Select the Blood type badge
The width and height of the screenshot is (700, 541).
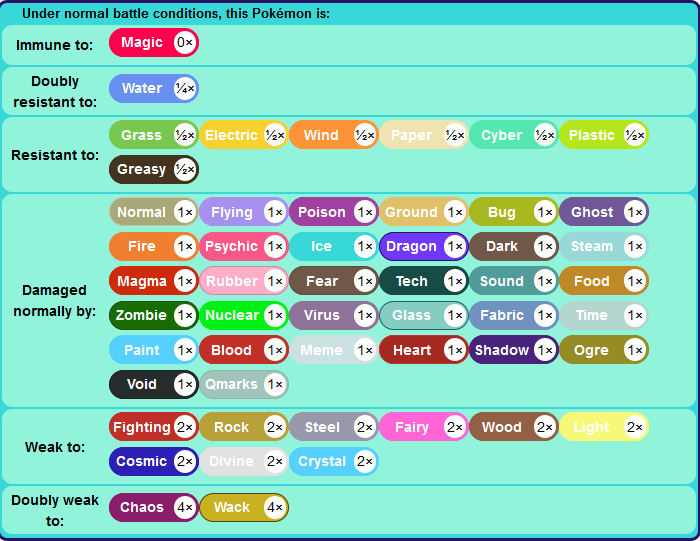click(x=244, y=350)
